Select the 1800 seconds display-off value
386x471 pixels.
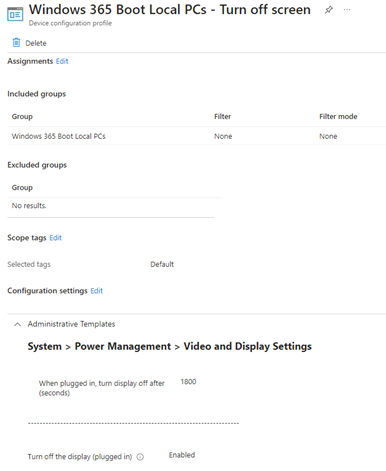click(x=188, y=382)
